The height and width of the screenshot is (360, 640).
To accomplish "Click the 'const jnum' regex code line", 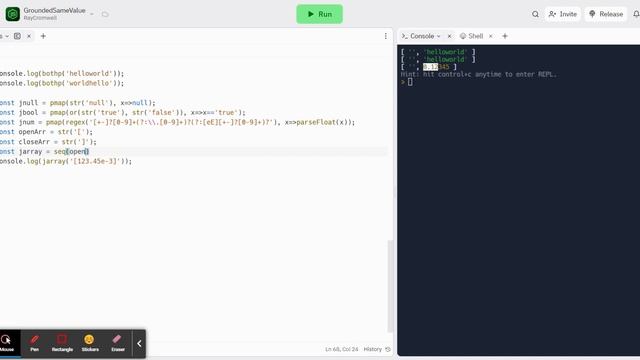I will click(x=177, y=122).
